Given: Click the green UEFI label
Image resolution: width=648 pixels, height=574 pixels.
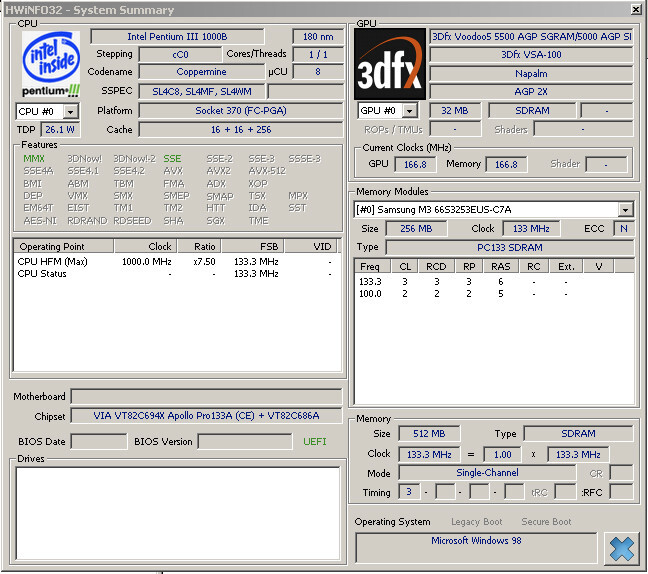Looking at the screenshot, I should click(x=314, y=442).
